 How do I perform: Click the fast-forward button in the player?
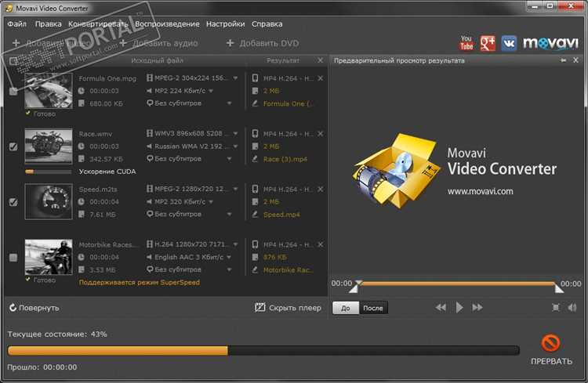pyautogui.click(x=477, y=308)
